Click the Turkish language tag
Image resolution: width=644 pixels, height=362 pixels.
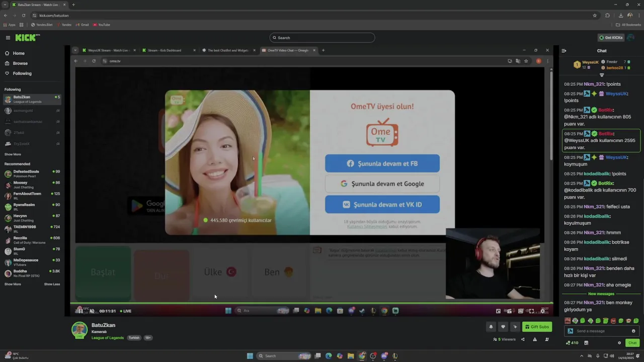click(134, 338)
